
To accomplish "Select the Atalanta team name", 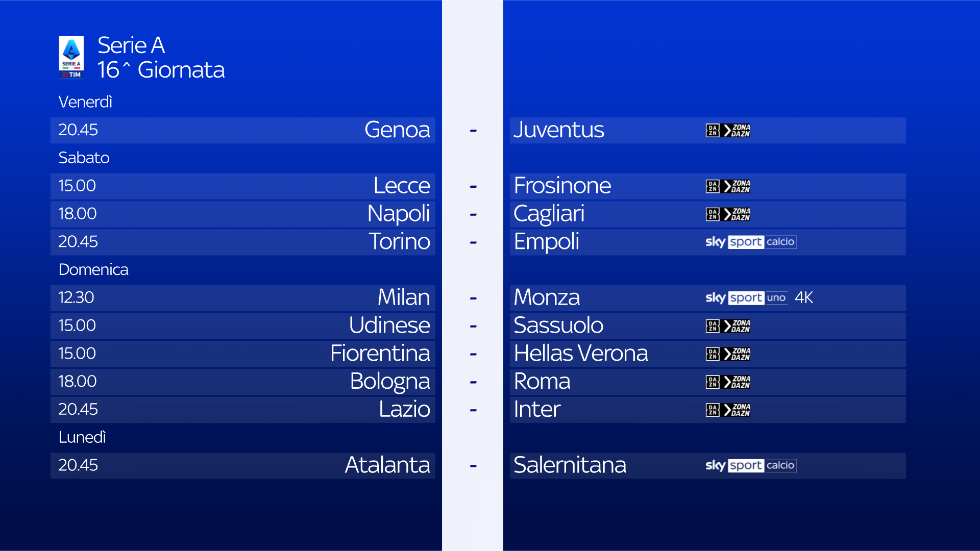I will coord(387,465).
